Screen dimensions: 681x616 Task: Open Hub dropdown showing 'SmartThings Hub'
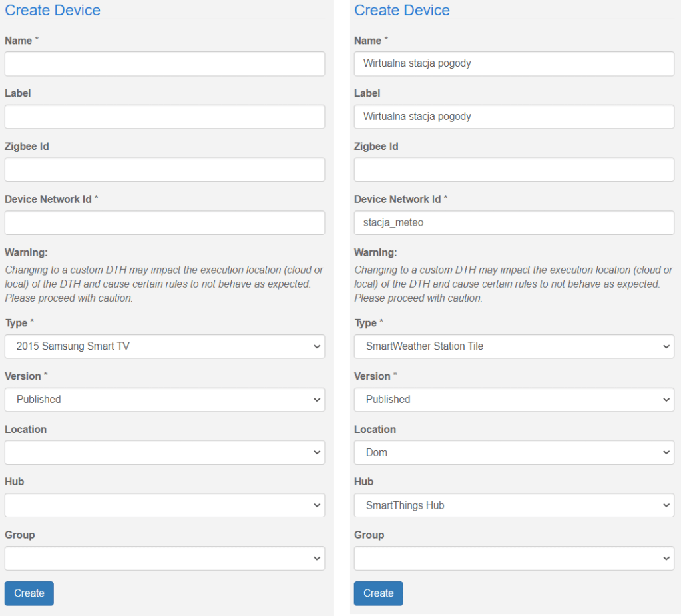(x=514, y=505)
